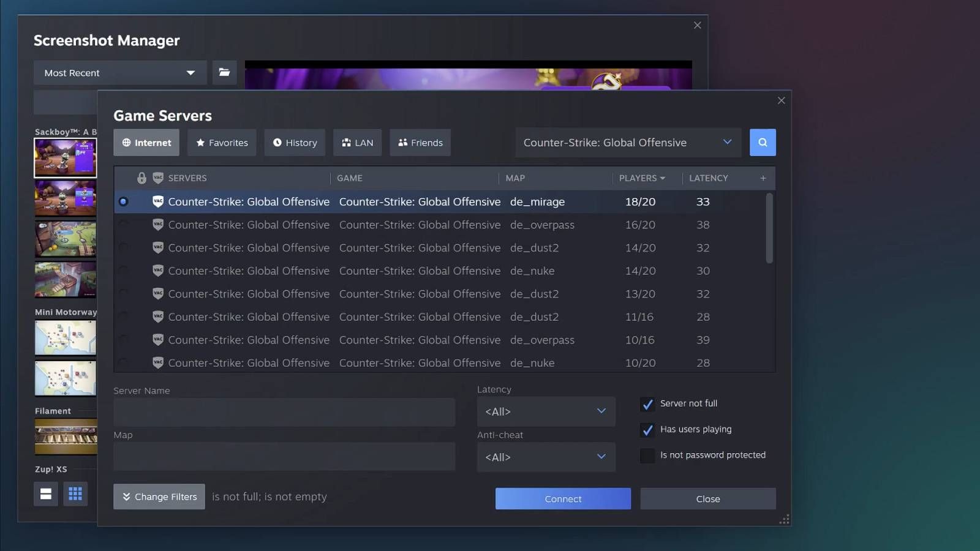This screenshot has width=980, height=551.
Task: Select the 10/20 de_nuke server row
Action: click(x=440, y=362)
